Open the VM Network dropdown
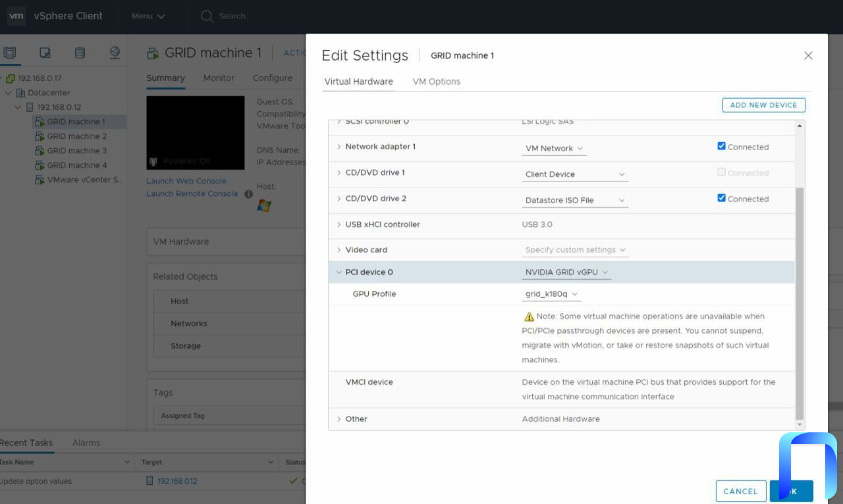The width and height of the screenshot is (843, 504). point(554,149)
